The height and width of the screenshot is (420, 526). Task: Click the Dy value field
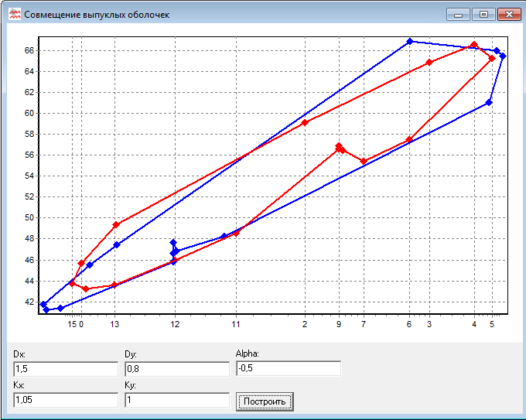click(x=176, y=368)
